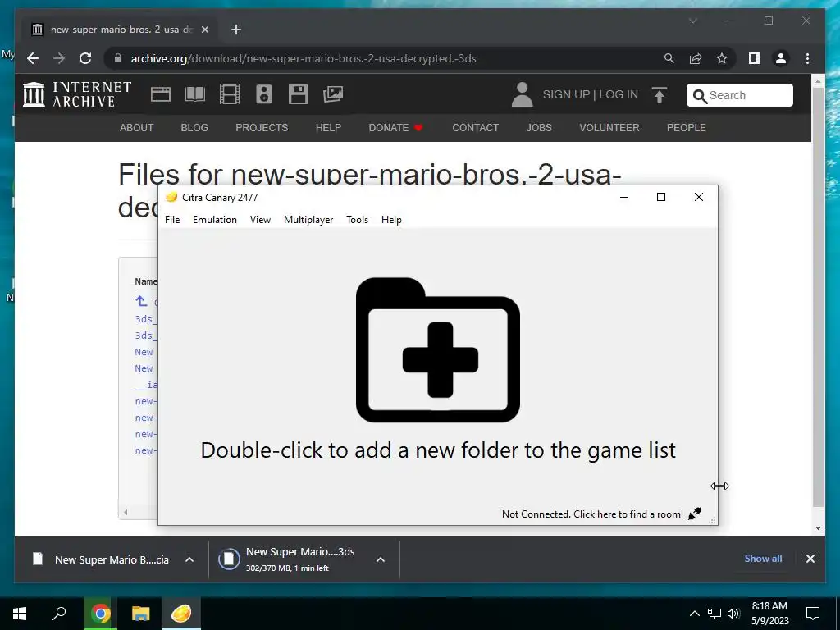Open the Emulation menu in Citra

click(214, 220)
